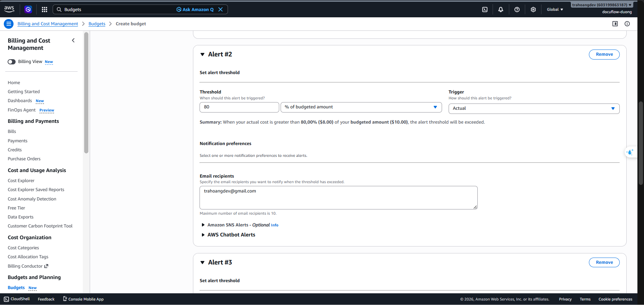Image resolution: width=644 pixels, height=305 pixels.
Task: Toggle the split panel layout icon
Action: pyautogui.click(x=615, y=24)
